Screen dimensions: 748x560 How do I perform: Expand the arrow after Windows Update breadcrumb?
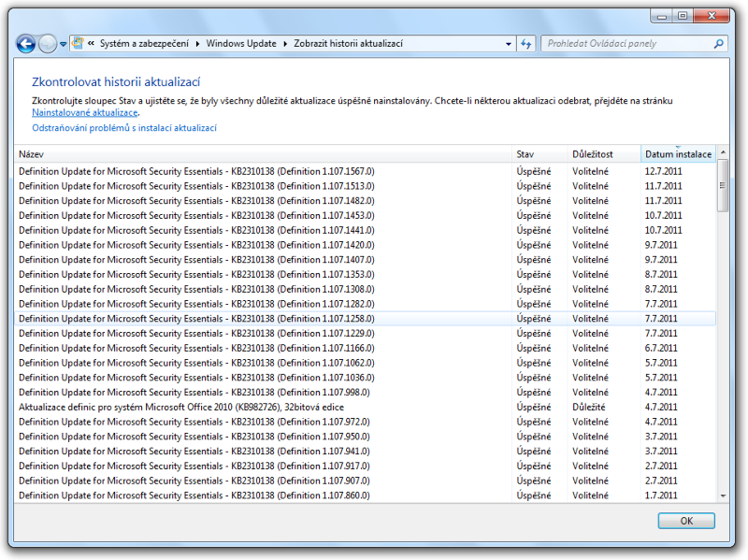(285, 44)
